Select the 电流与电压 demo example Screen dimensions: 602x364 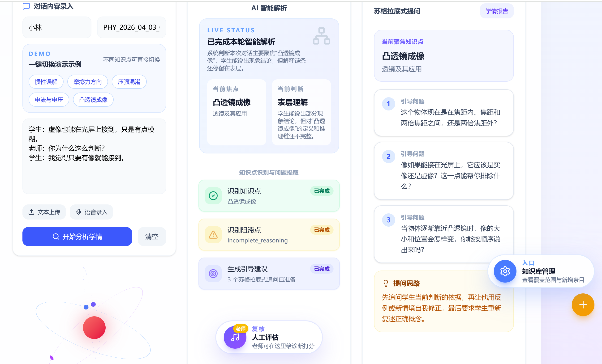[x=49, y=100]
